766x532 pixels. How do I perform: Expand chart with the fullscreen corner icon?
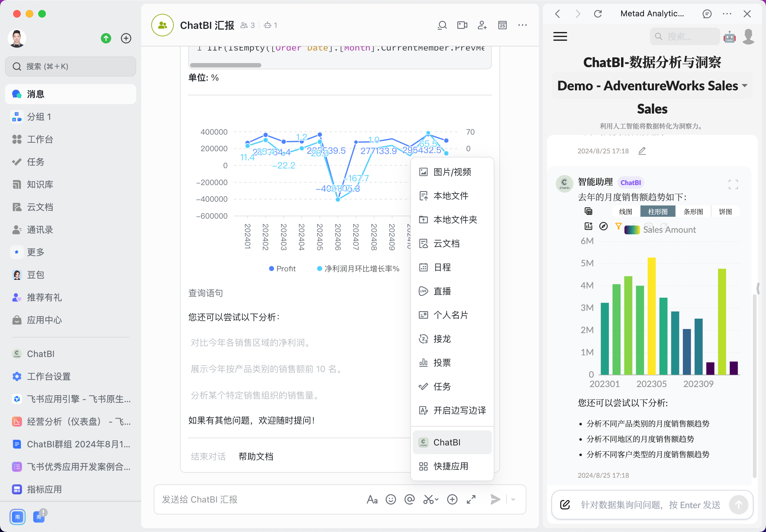click(733, 184)
